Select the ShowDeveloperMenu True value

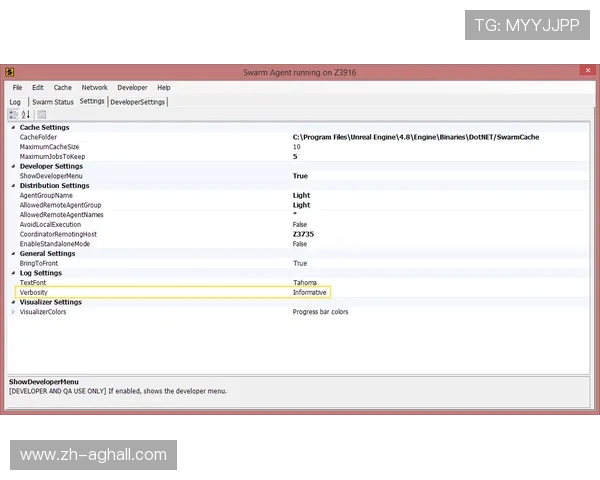[x=300, y=176]
